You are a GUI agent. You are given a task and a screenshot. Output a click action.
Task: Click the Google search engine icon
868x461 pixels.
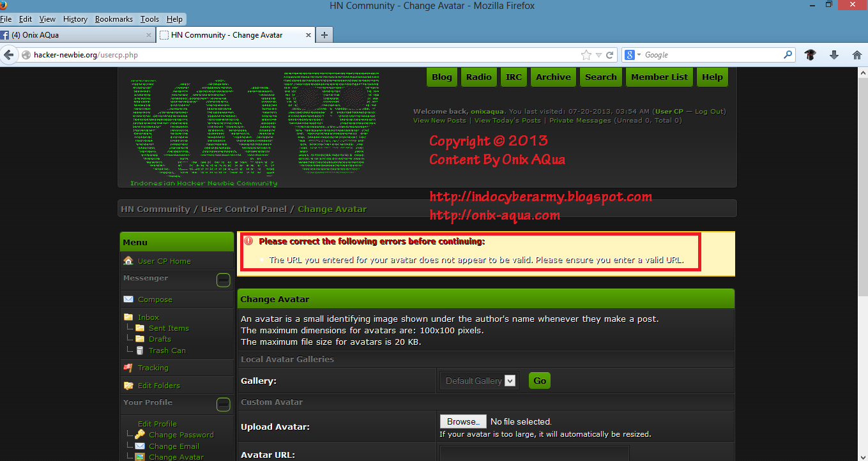tap(629, 55)
